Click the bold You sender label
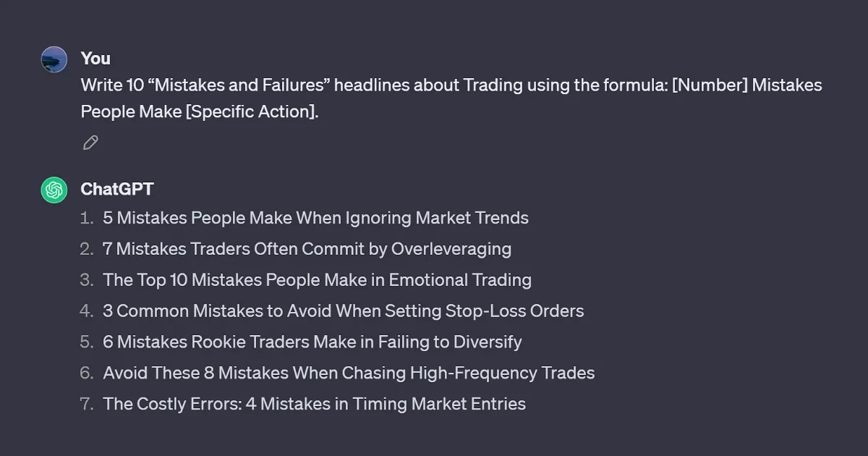 point(95,59)
